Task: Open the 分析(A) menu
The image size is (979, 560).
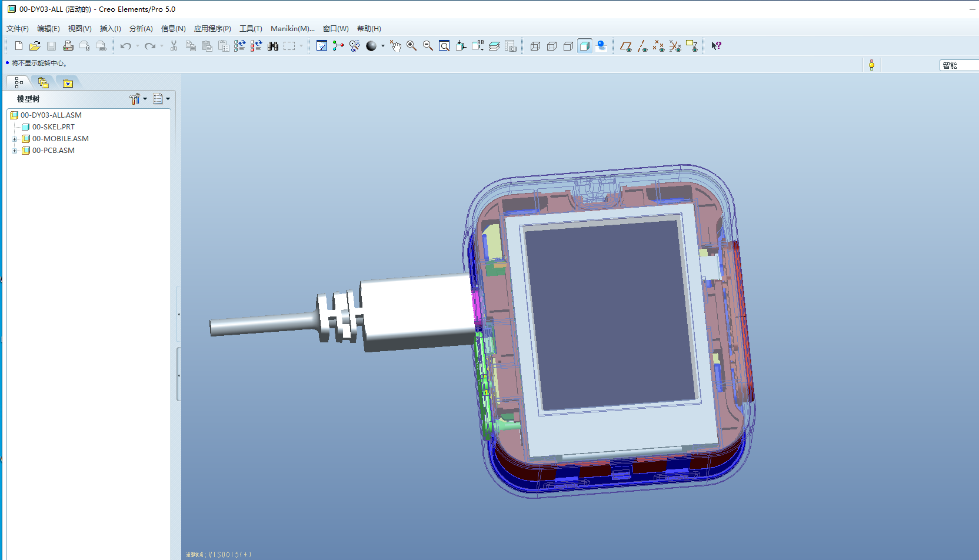Action: tap(141, 28)
